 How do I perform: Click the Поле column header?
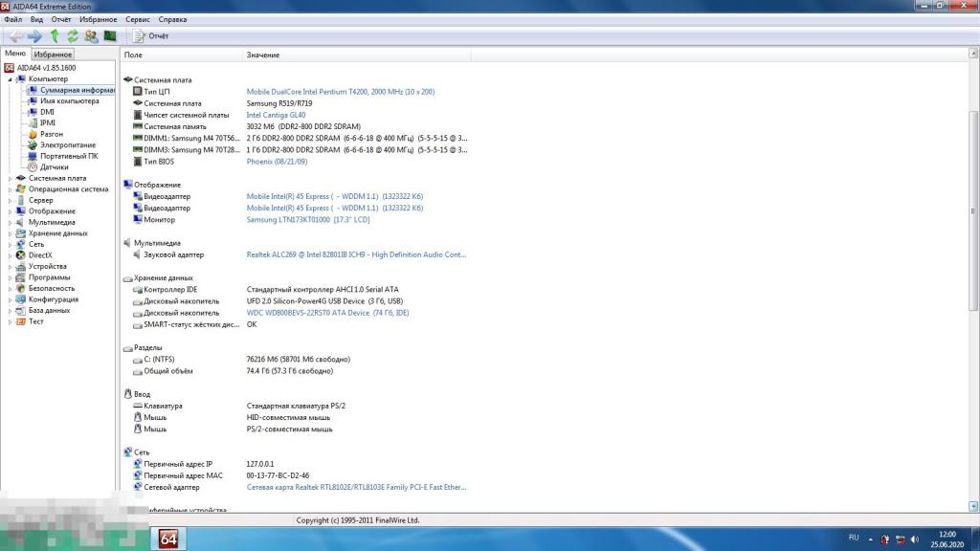pyautogui.click(x=181, y=55)
